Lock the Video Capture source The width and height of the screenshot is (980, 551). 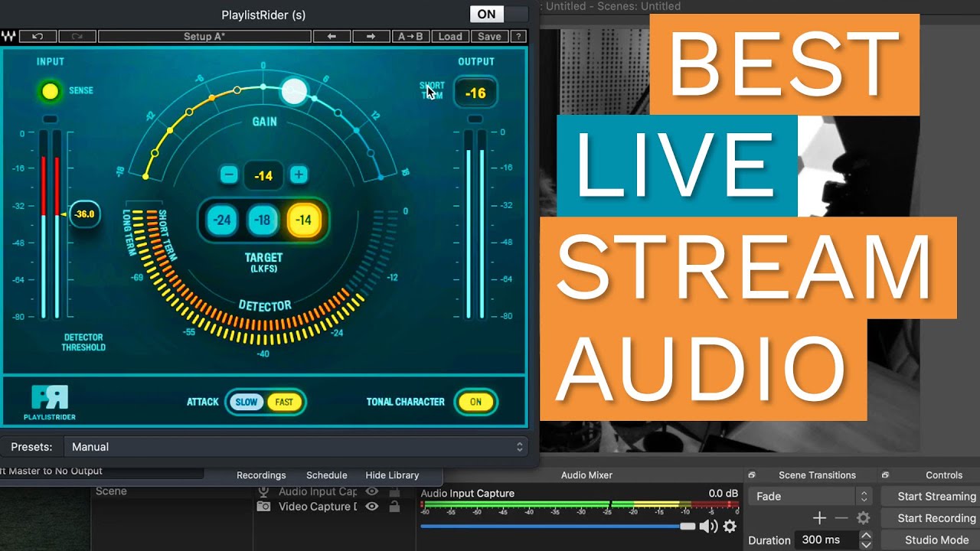[394, 507]
